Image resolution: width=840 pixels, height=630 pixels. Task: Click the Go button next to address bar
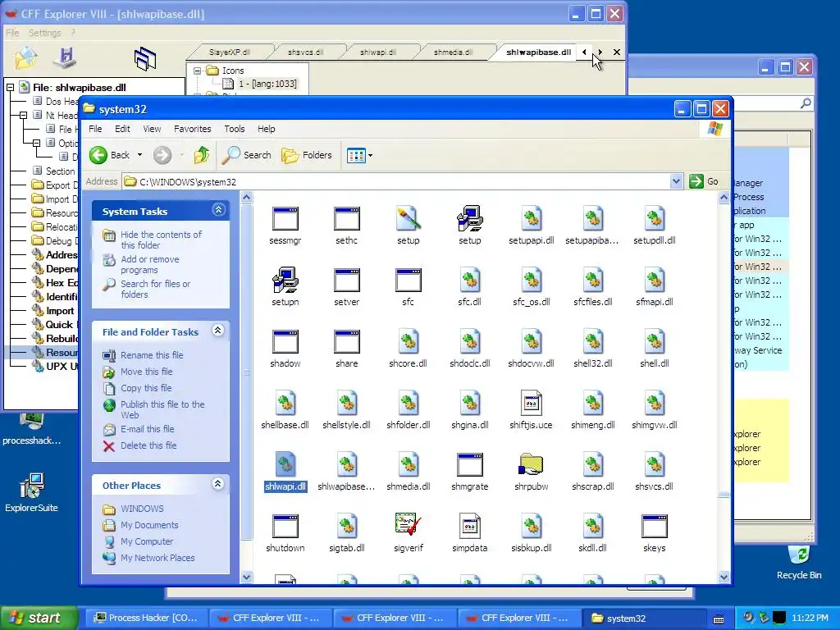[705, 181]
